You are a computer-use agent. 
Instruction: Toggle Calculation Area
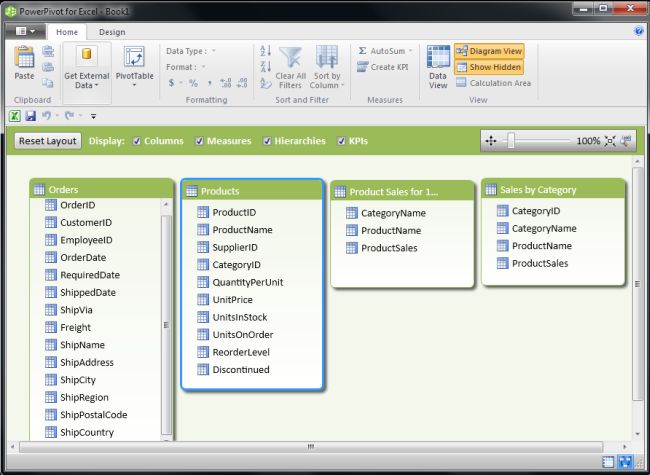(493, 83)
